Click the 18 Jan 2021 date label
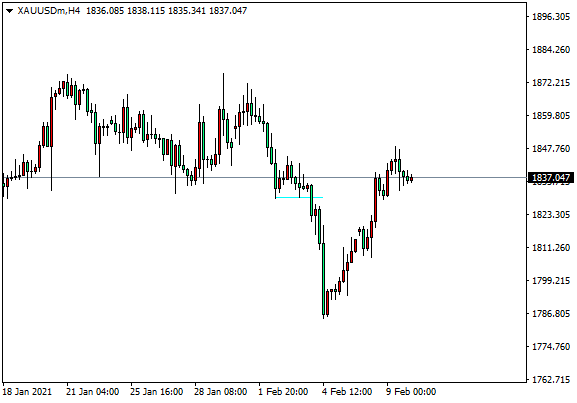The width and height of the screenshot is (577, 403). [x=27, y=392]
